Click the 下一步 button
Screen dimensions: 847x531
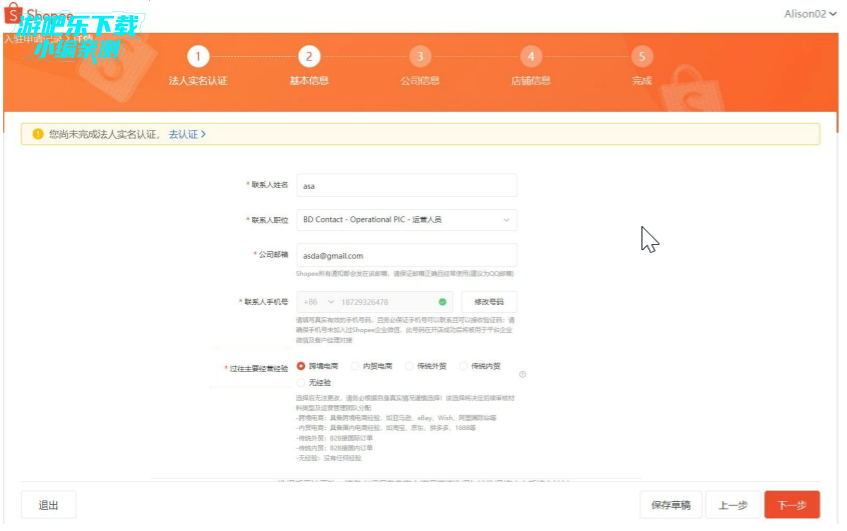[792, 505]
